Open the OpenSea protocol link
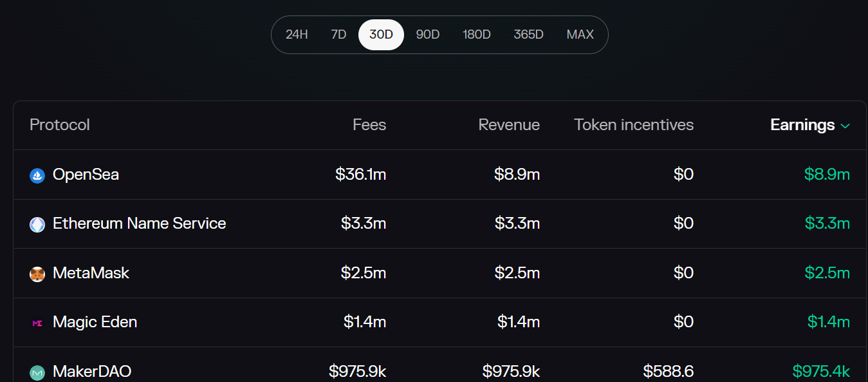 86,175
